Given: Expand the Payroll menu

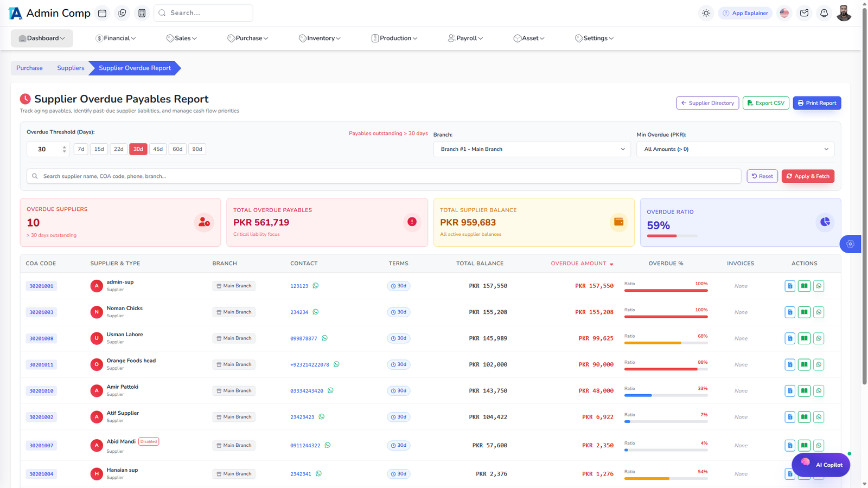Looking at the screenshot, I should pos(465,38).
